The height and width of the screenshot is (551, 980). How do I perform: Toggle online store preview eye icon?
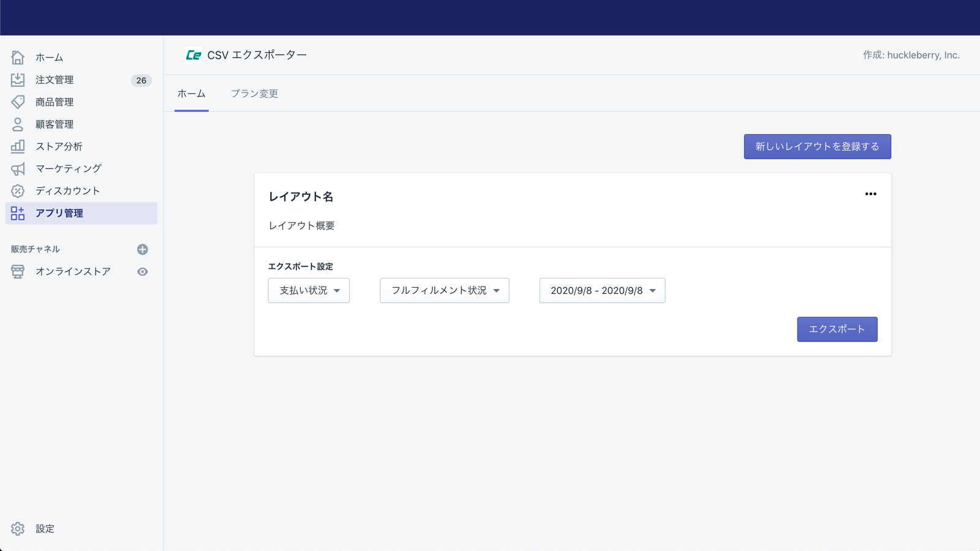pos(143,272)
